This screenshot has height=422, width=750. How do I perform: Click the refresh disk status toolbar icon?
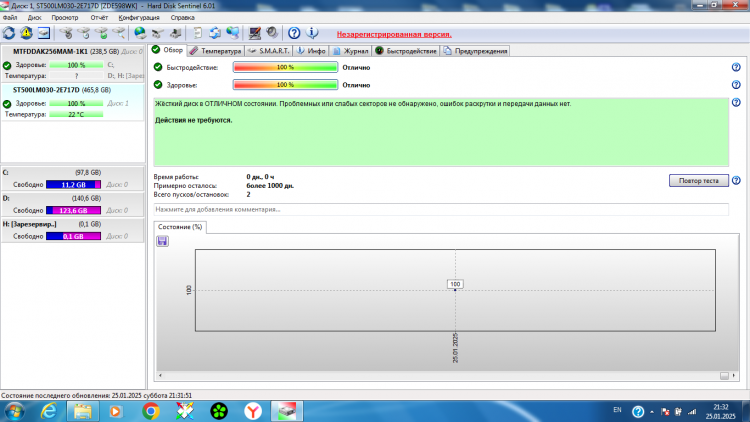pyautogui.click(x=9, y=33)
